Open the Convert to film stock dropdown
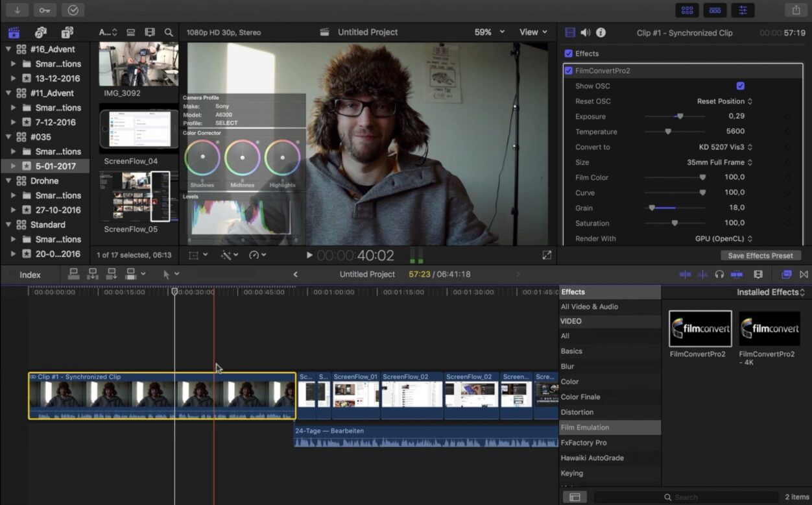Viewport: 812px width, 505px height. pos(725,147)
